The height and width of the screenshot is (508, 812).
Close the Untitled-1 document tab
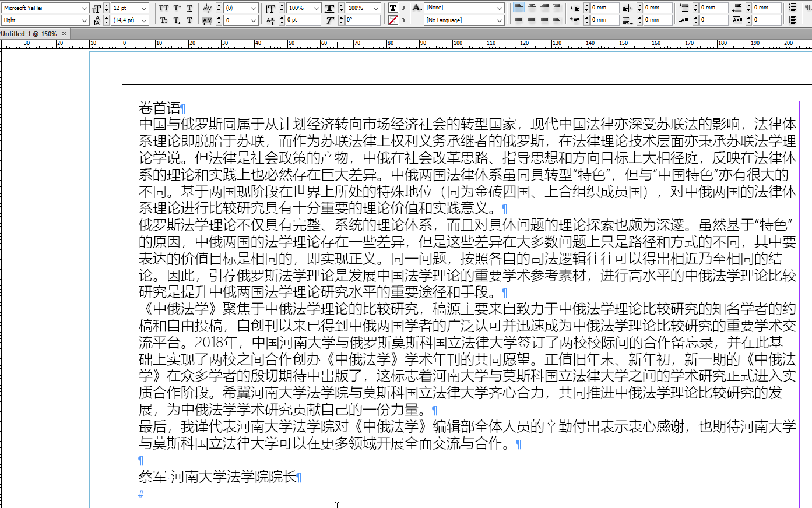point(64,34)
